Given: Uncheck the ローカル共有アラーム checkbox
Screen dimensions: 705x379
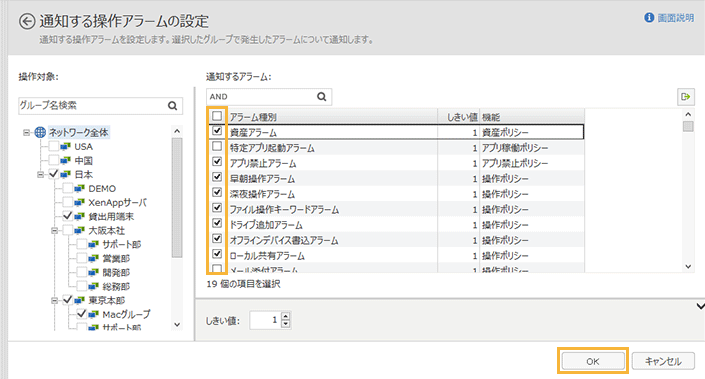Looking at the screenshot, I should point(217,254).
